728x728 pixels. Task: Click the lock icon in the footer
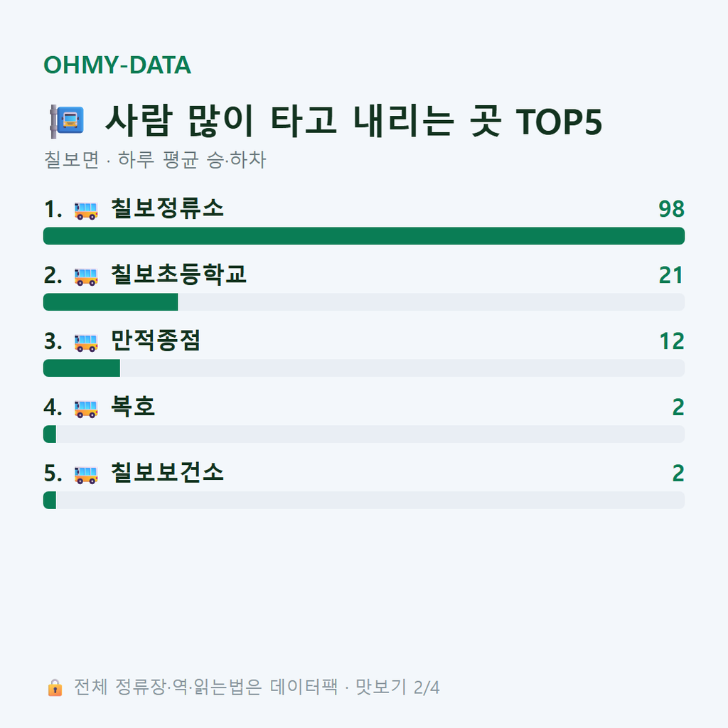pyautogui.click(x=55, y=687)
